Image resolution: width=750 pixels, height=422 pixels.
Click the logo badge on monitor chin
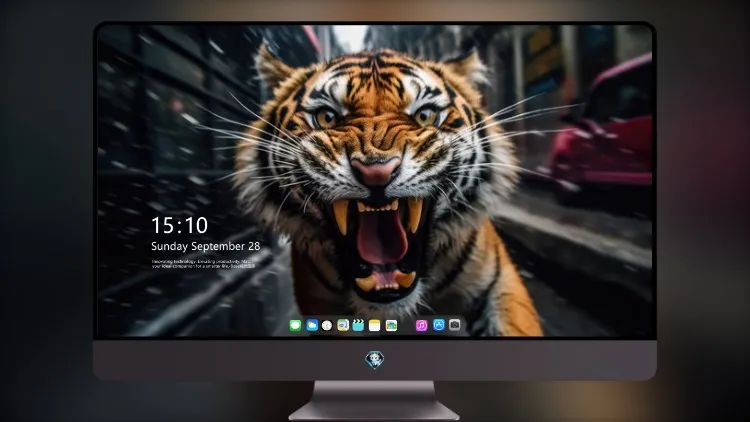click(375, 360)
